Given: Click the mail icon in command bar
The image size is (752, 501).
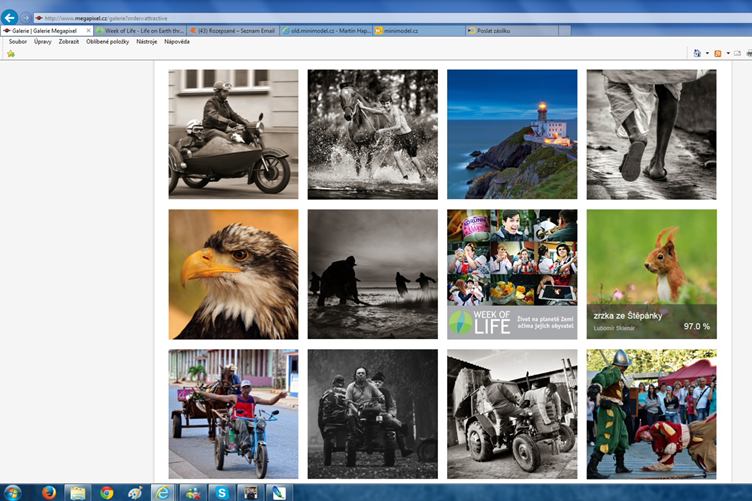Looking at the screenshot, I should pos(737,53).
